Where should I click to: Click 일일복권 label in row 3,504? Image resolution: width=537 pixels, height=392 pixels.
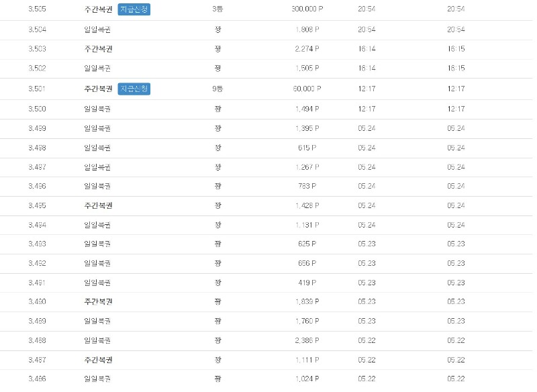coord(97,30)
